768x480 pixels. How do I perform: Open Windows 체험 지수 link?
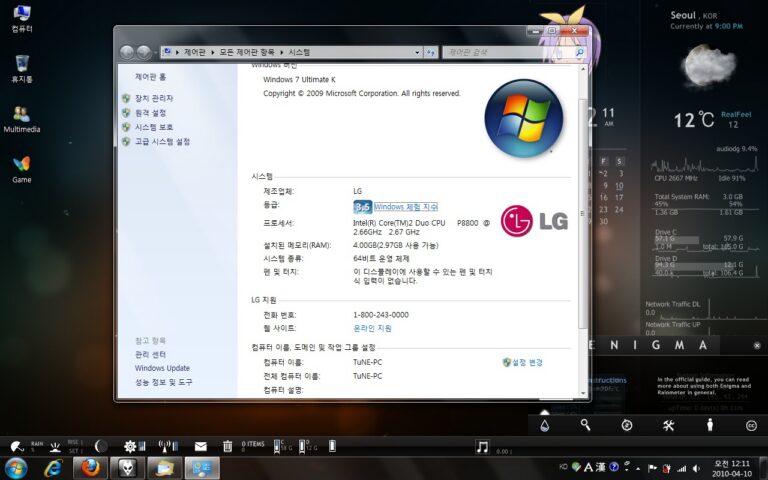click(406, 207)
